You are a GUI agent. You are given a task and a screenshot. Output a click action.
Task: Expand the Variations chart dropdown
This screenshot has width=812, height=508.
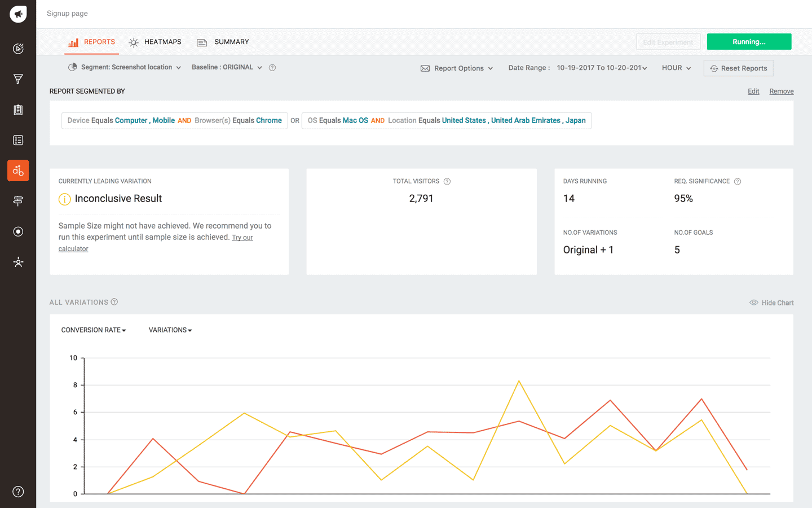[x=170, y=330]
